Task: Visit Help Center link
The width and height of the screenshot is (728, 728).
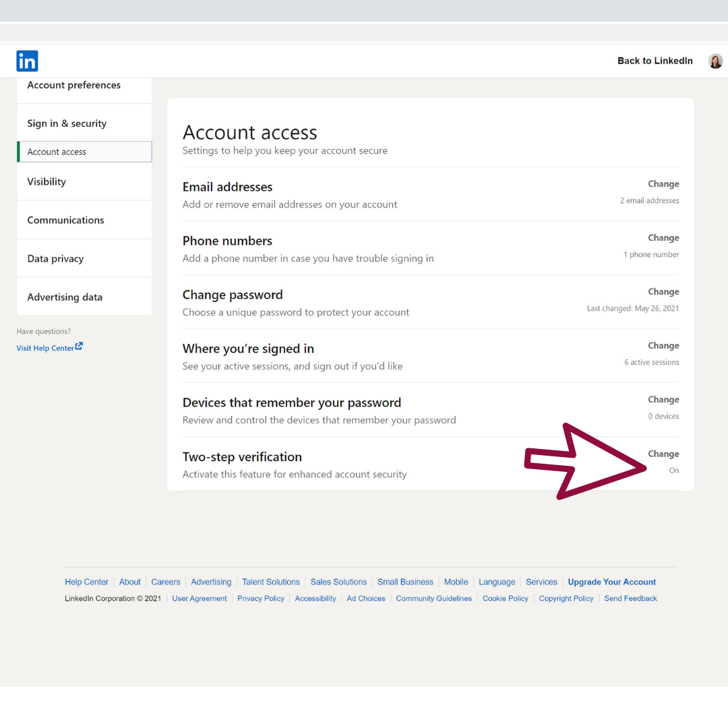Action: coord(45,348)
